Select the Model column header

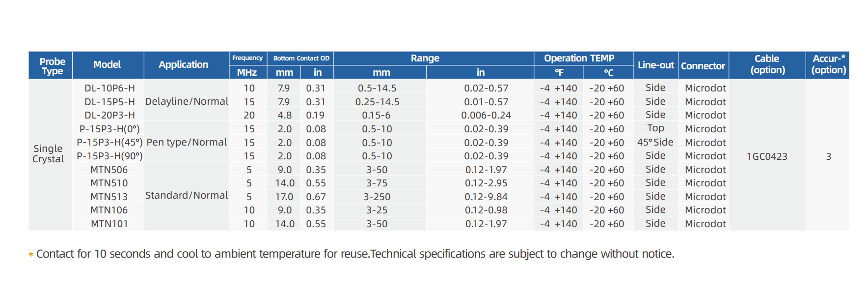pyautogui.click(x=107, y=65)
